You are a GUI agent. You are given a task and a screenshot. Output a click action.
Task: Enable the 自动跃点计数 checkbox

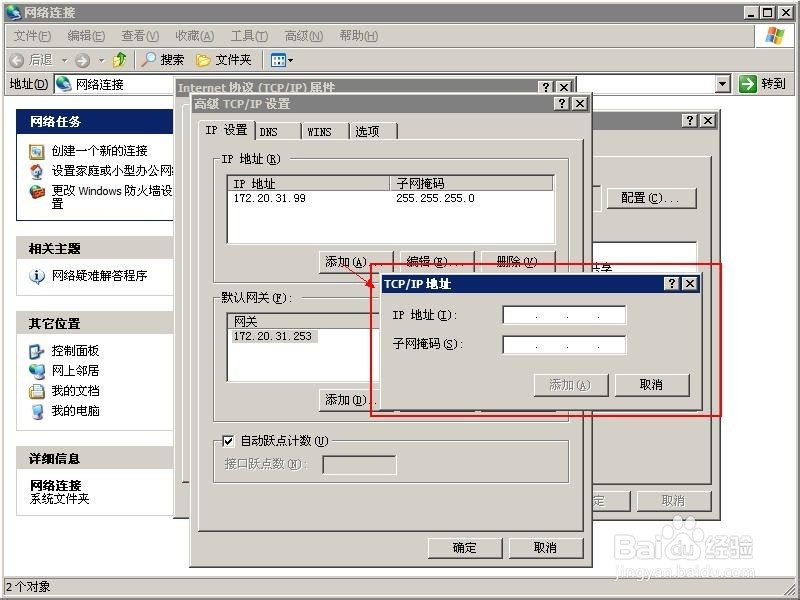pos(227,441)
